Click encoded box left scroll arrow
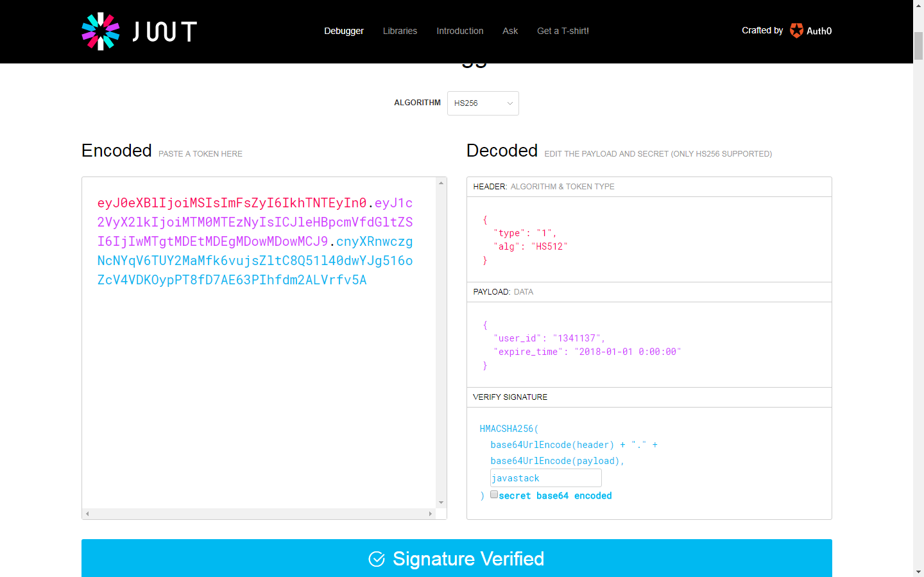The width and height of the screenshot is (924, 577). point(87,513)
